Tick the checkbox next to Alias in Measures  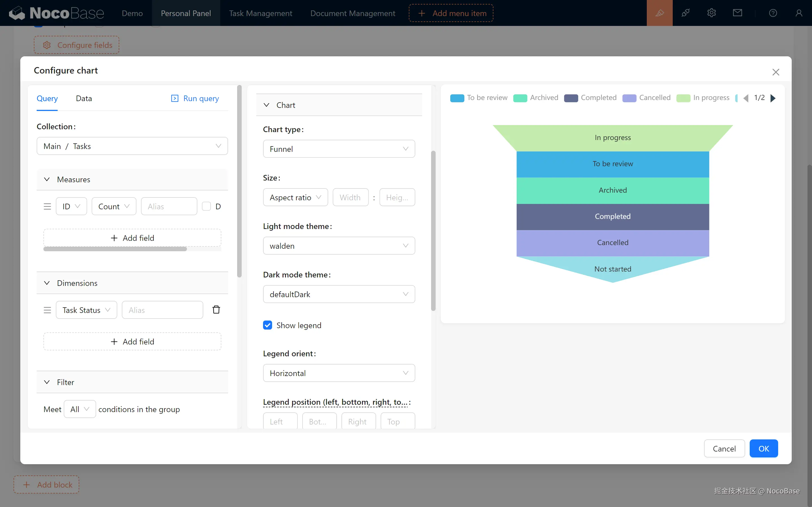(206, 206)
